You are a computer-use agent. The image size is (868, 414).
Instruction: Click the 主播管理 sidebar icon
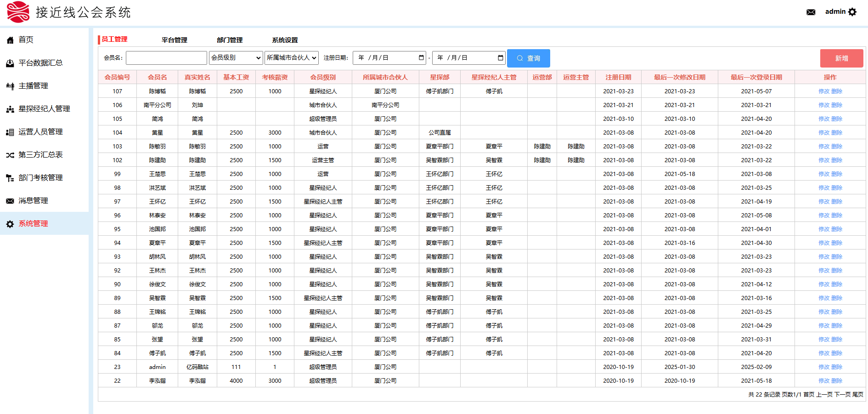10,86
